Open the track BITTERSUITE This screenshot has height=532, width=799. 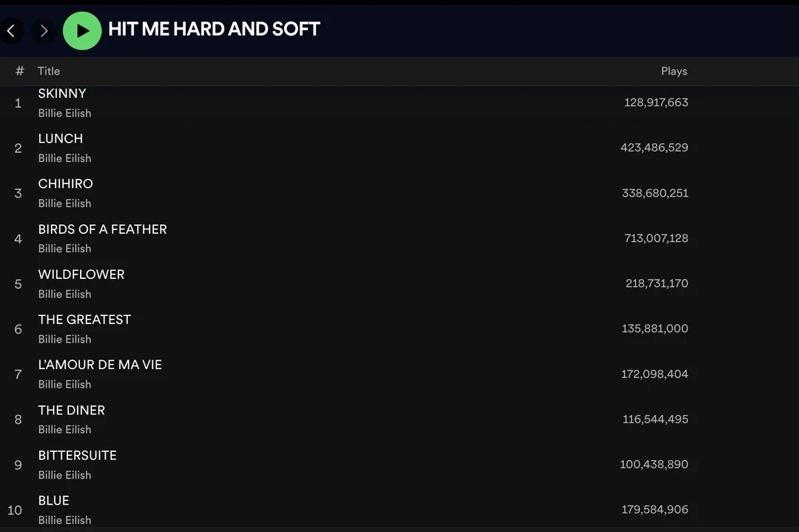[x=77, y=455]
